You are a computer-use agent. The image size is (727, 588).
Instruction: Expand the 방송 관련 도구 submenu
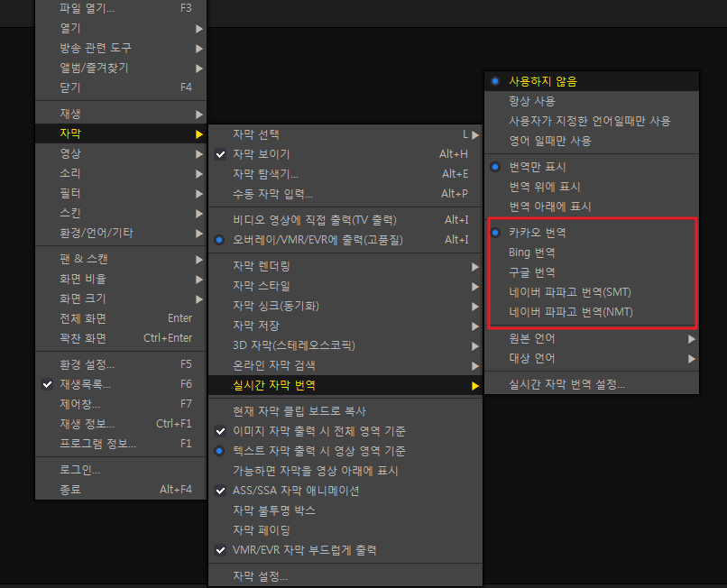pyautogui.click(x=121, y=48)
